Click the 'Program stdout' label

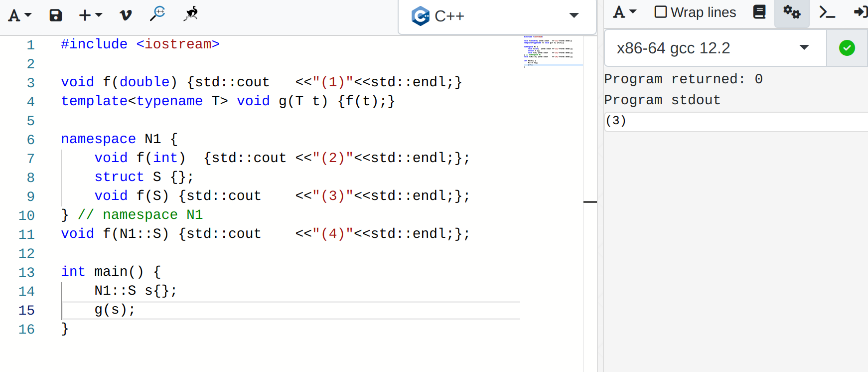coord(662,100)
